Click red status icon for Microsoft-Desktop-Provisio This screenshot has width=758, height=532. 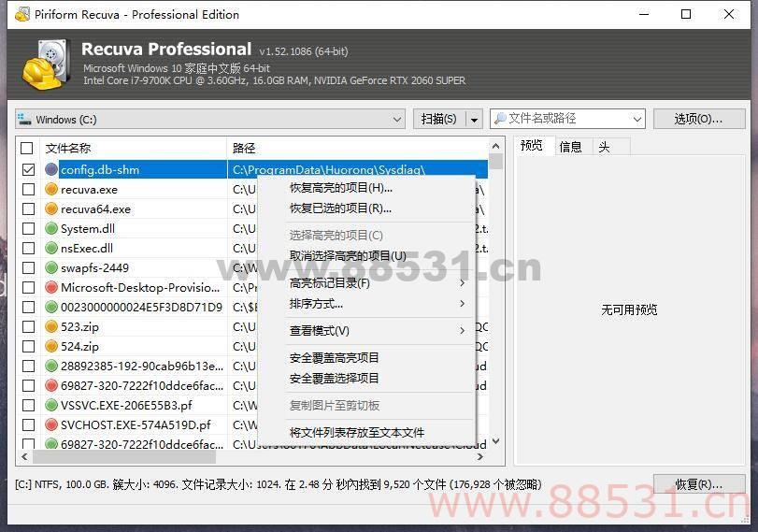(51, 287)
